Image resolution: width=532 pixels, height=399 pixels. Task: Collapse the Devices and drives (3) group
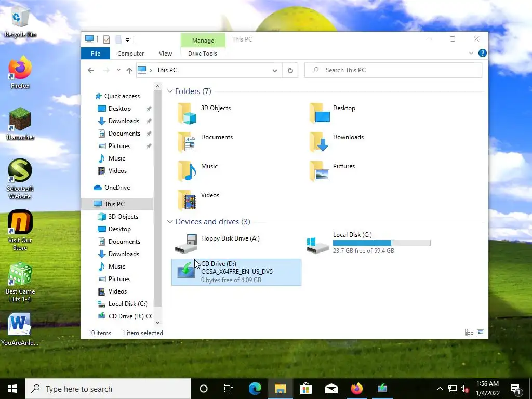click(x=170, y=221)
